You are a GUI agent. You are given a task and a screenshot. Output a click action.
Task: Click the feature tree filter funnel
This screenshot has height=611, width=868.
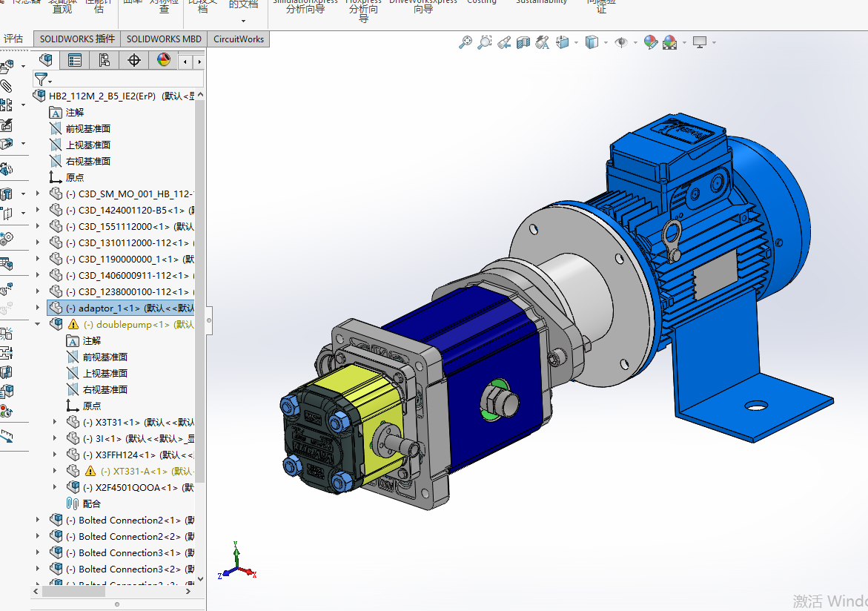[42, 79]
